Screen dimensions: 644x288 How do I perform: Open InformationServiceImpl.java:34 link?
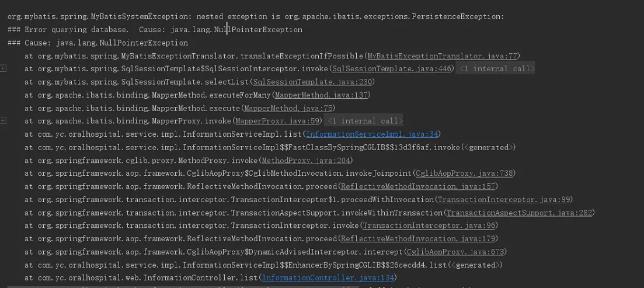[373, 134]
